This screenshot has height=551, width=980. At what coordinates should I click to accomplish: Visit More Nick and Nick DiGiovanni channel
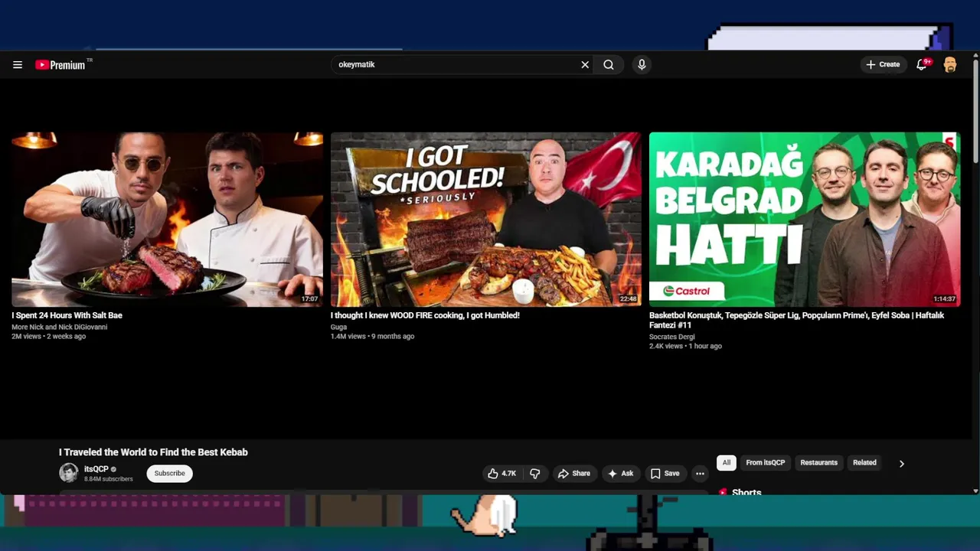point(59,327)
